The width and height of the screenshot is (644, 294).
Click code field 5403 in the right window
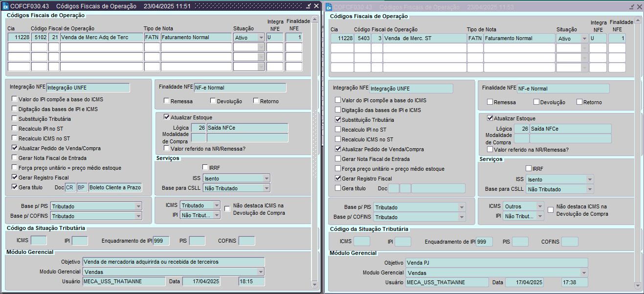pyautogui.click(x=362, y=38)
